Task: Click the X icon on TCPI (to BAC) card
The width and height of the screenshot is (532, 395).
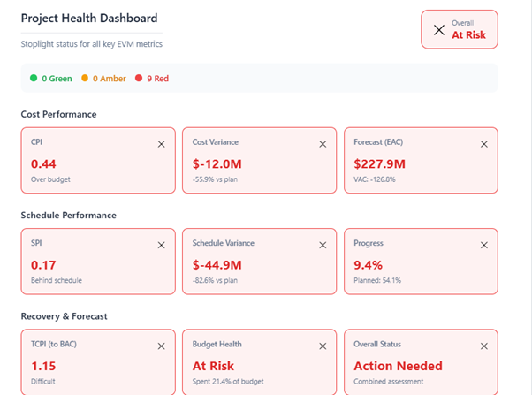Action: click(x=161, y=346)
